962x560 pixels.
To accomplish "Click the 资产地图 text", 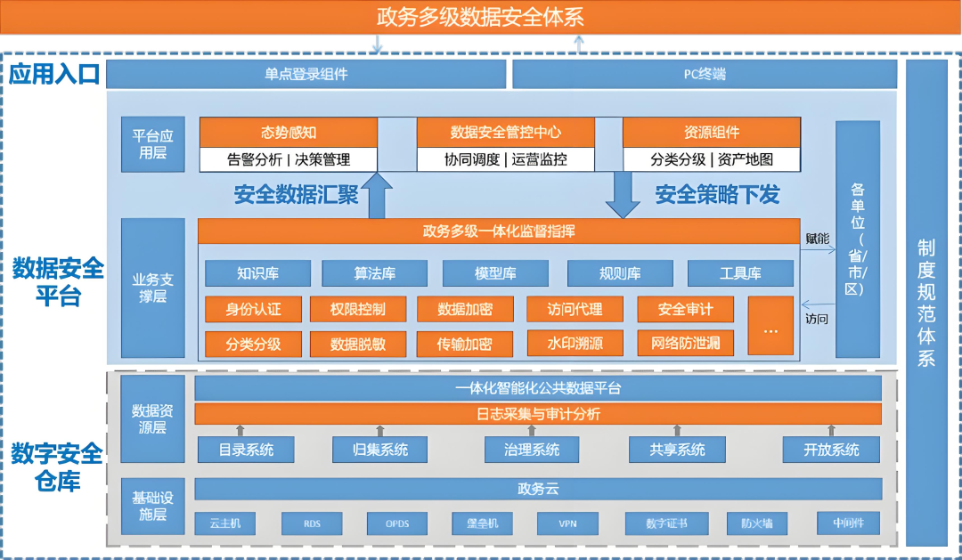I will 746,159.
